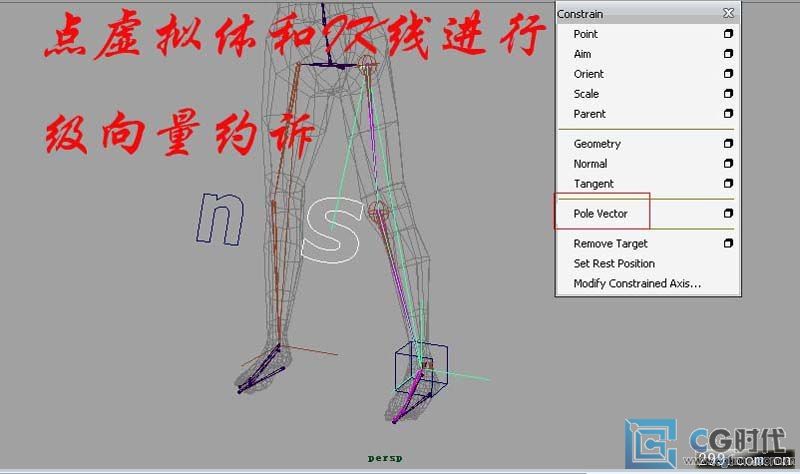800x474 pixels.
Task: Click the persp camera label
Action: click(x=385, y=458)
